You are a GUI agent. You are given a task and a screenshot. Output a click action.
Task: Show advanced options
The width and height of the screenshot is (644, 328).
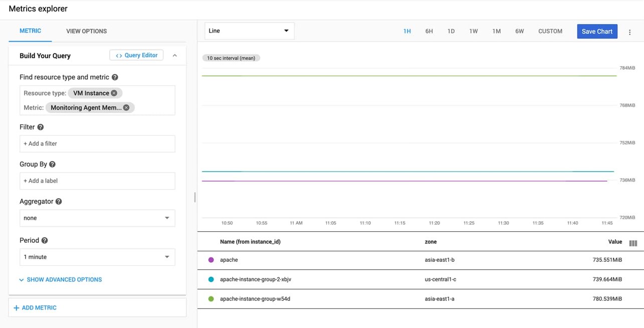[60, 280]
